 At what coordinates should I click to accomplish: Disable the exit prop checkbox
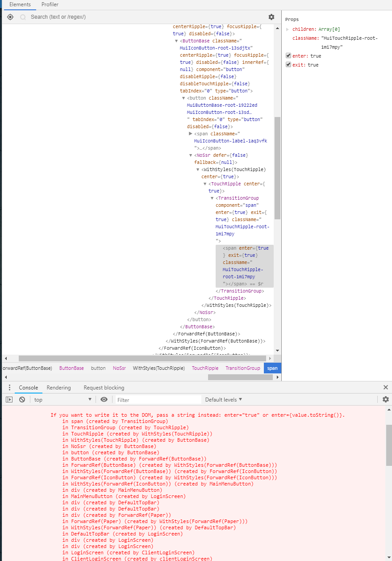click(x=288, y=64)
